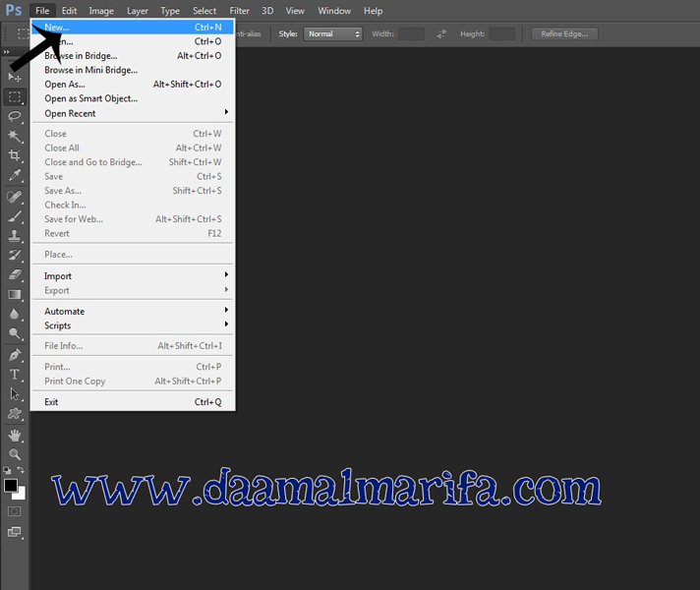Set the foreground color swatch
The image size is (700, 590).
[x=10, y=485]
